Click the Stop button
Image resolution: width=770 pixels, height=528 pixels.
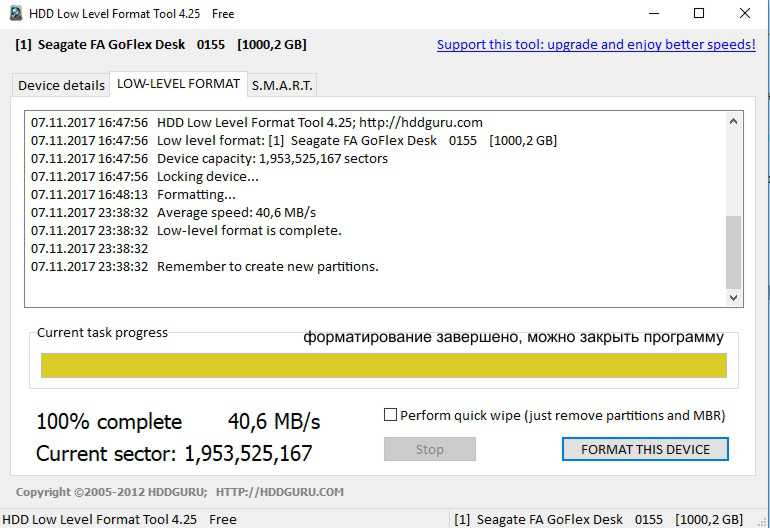tap(430, 449)
